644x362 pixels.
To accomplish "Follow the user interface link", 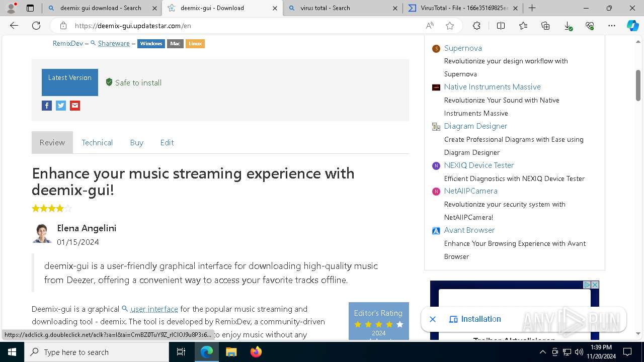I will click(154, 309).
